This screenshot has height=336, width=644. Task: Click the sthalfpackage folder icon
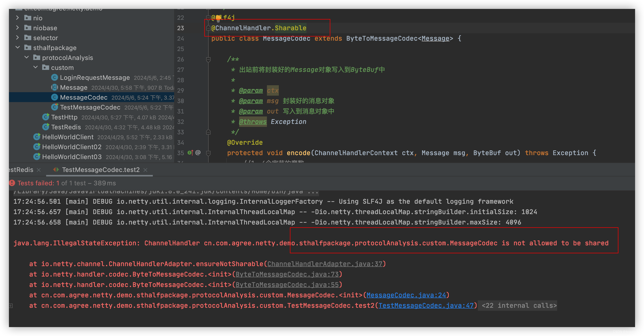(x=28, y=47)
